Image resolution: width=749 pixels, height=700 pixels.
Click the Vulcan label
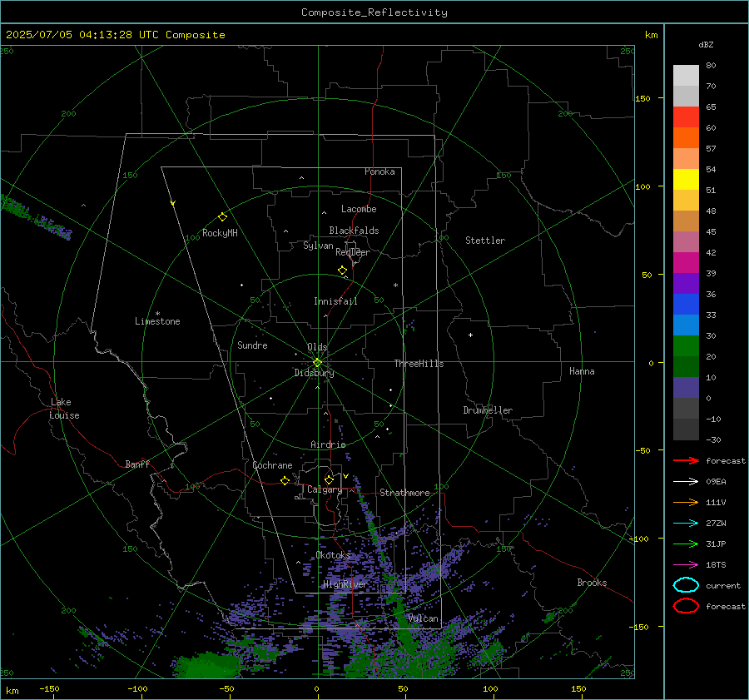(x=424, y=618)
